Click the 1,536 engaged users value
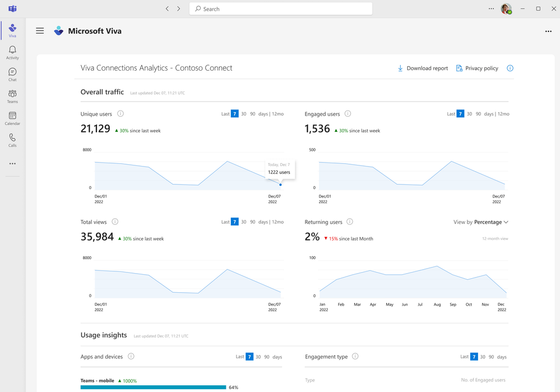This screenshot has width=560, height=392. (x=317, y=128)
